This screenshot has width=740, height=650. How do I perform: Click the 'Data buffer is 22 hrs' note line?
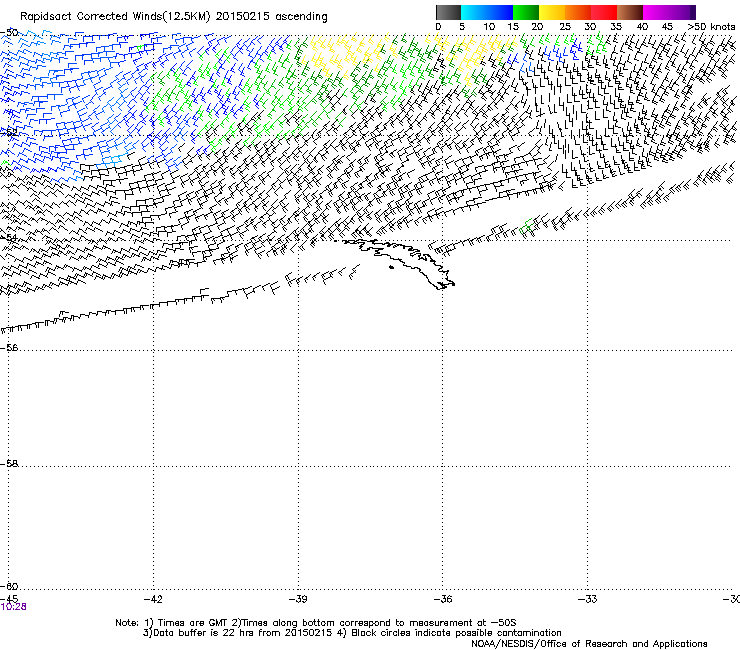click(352, 633)
